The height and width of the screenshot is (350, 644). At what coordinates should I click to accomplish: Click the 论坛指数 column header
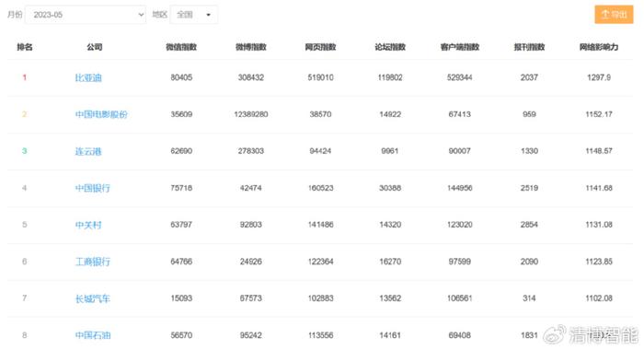pyautogui.click(x=390, y=47)
